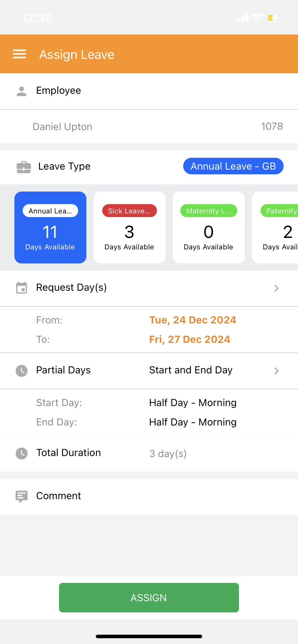Tap the To date Fri, 27 Dec 2024
298x644 pixels.
190,339
